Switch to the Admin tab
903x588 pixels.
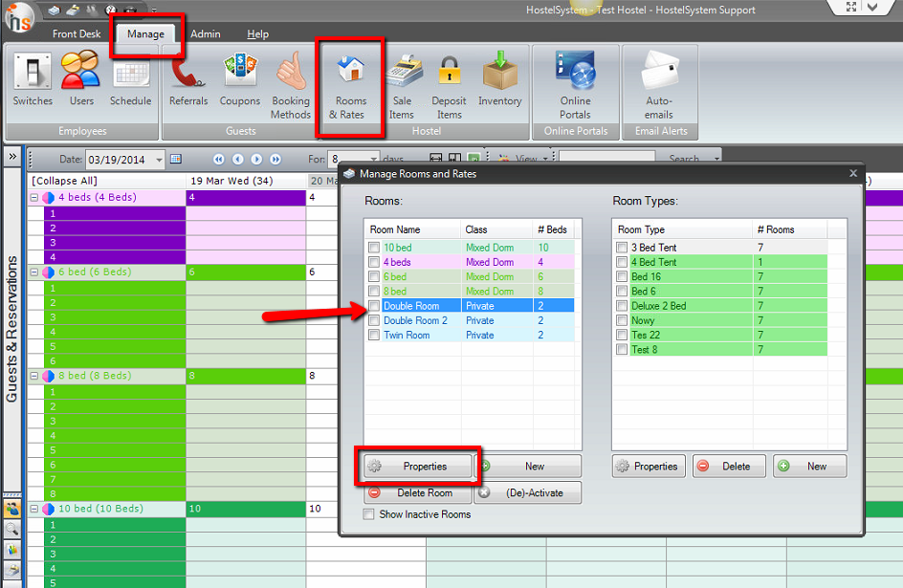pyautogui.click(x=206, y=34)
